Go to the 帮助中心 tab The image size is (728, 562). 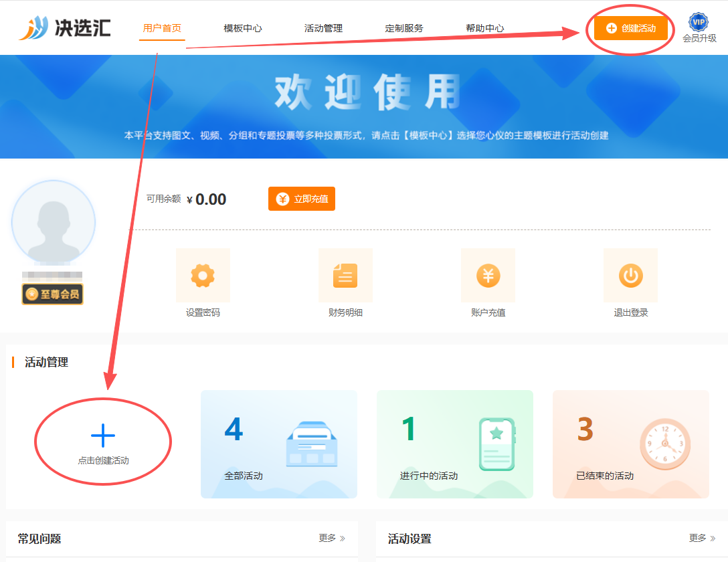click(x=484, y=28)
